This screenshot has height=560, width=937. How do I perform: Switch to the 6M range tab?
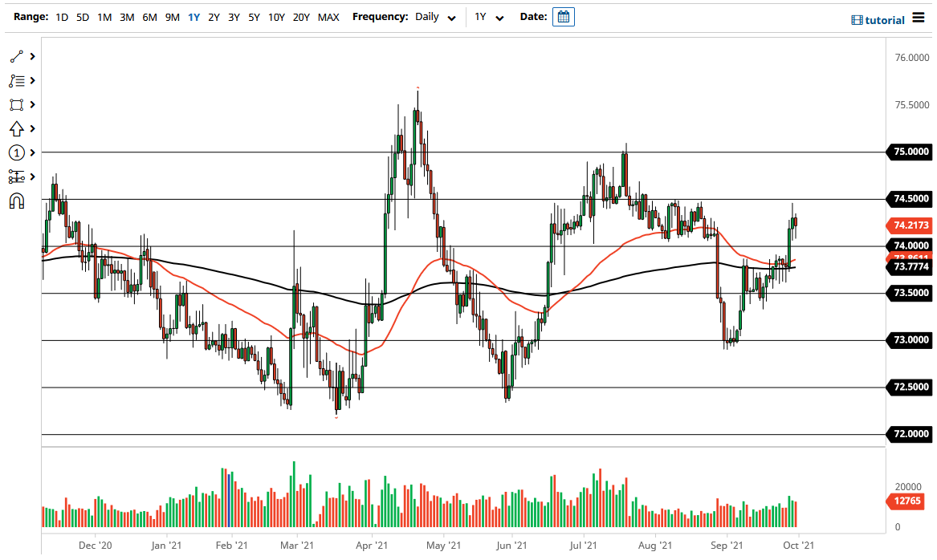pos(149,17)
